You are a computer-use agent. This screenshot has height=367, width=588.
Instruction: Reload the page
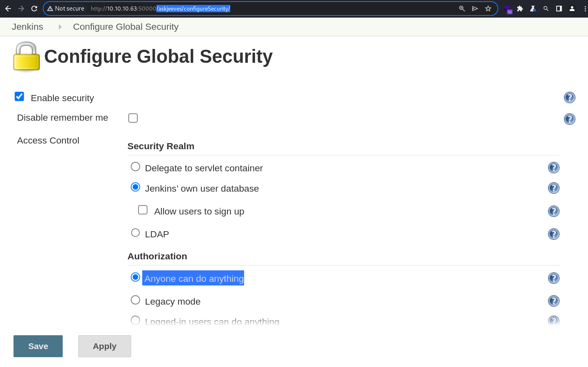tap(34, 9)
